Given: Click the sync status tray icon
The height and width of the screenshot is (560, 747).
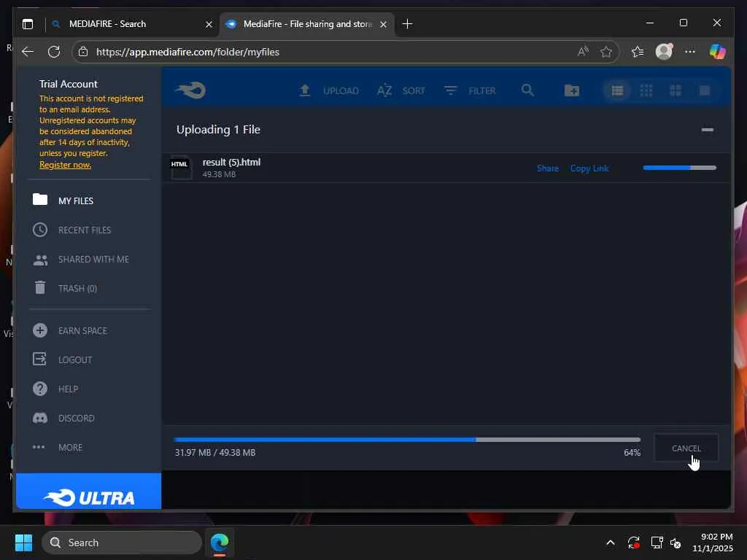Looking at the screenshot, I should point(634,542).
